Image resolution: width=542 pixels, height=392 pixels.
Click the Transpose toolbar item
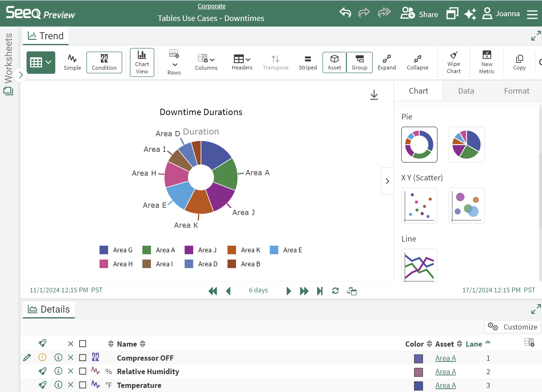coord(275,62)
